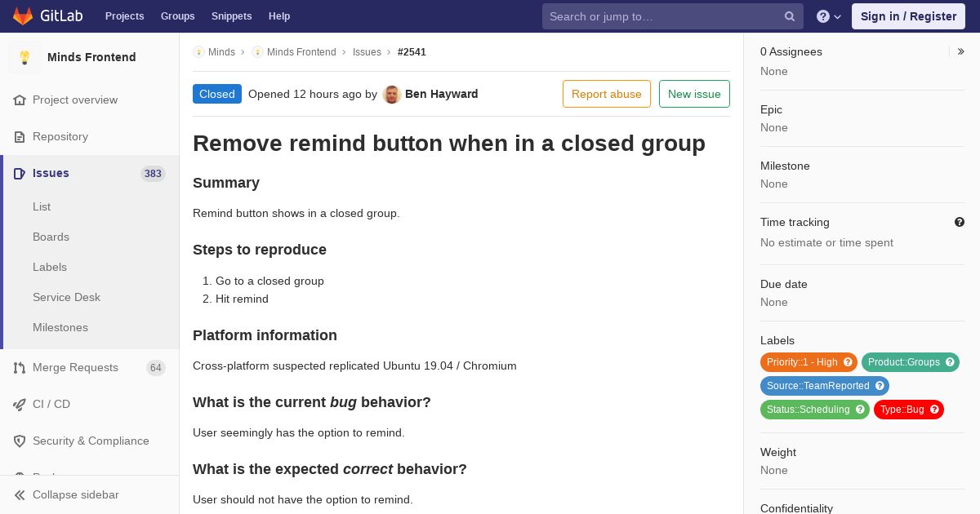Click the Minds breadcrumb avatar icon
The image size is (980, 514).
click(198, 52)
